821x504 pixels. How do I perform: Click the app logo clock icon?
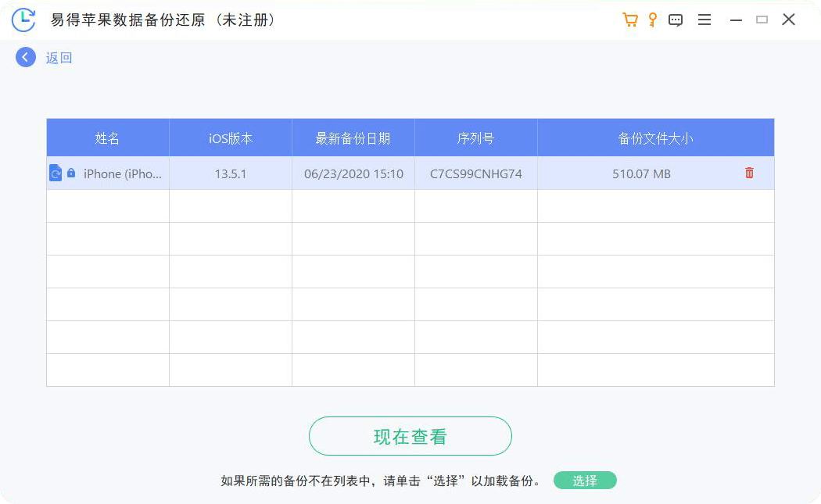(x=23, y=20)
